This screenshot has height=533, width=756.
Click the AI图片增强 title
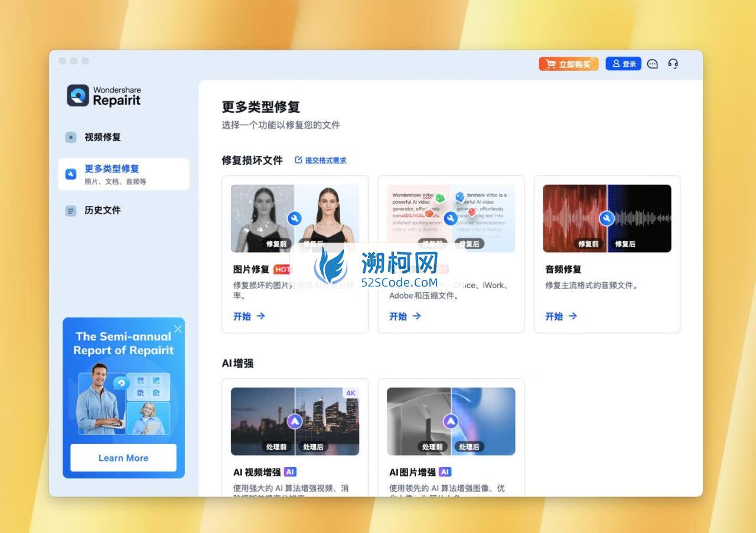tap(412, 472)
